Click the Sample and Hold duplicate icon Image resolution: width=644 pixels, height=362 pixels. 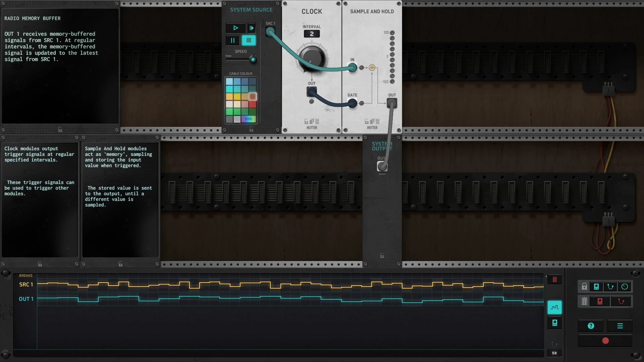click(x=372, y=121)
